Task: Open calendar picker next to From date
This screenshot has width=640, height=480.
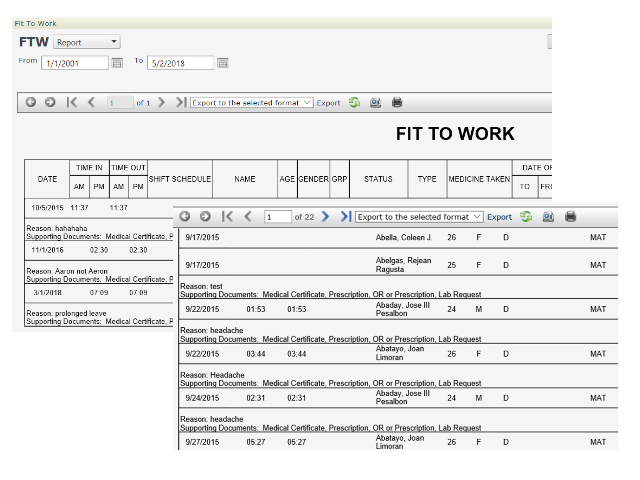Action: (x=117, y=63)
